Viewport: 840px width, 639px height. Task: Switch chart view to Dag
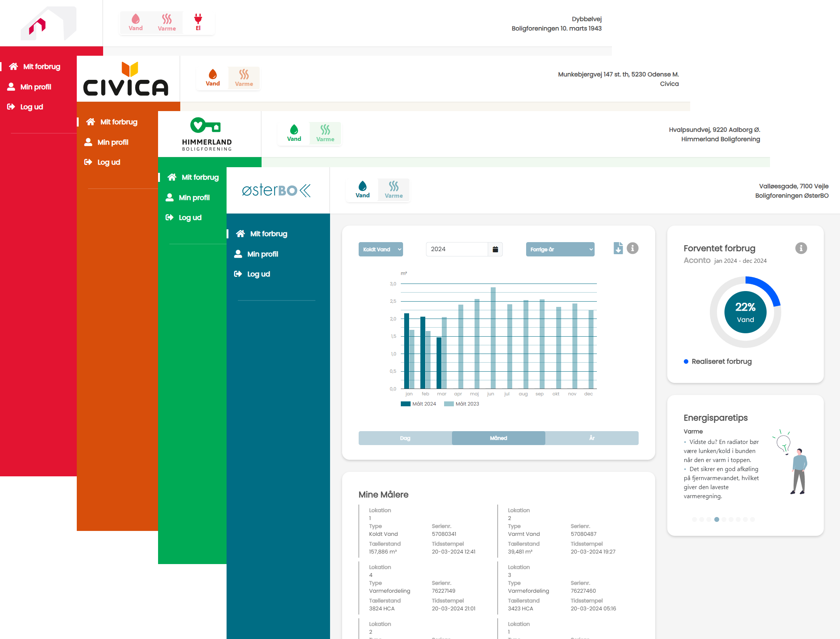pos(405,438)
